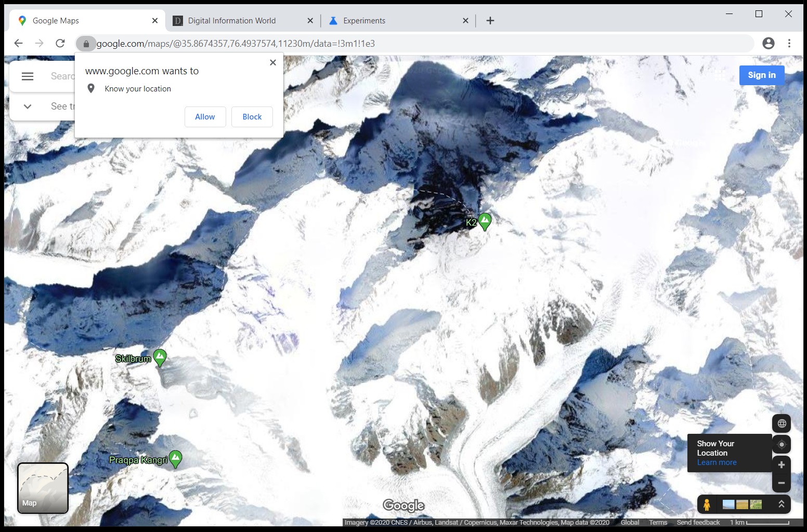
Task: Close the Digital Information World tab
Action: [x=310, y=21]
